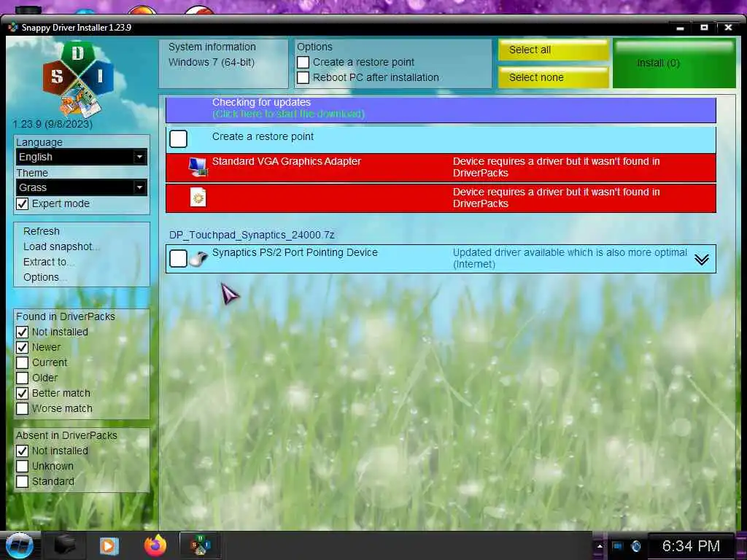The height and width of the screenshot is (560, 747).
Task: Click Refresh in the side menu
Action: click(42, 231)
